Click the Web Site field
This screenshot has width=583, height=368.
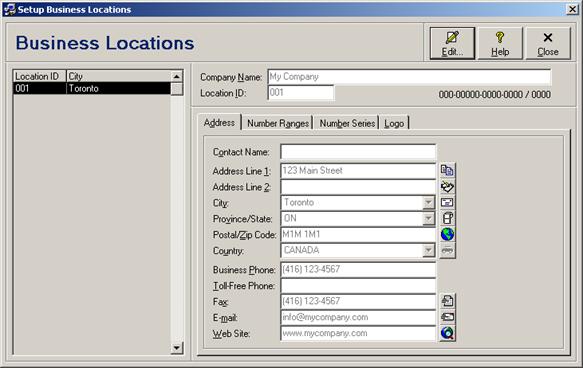pyautogui.click(x=358, y=333)
